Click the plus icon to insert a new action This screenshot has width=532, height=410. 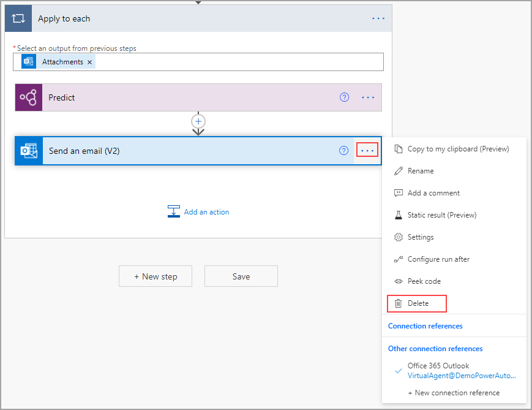coord(198,121)
